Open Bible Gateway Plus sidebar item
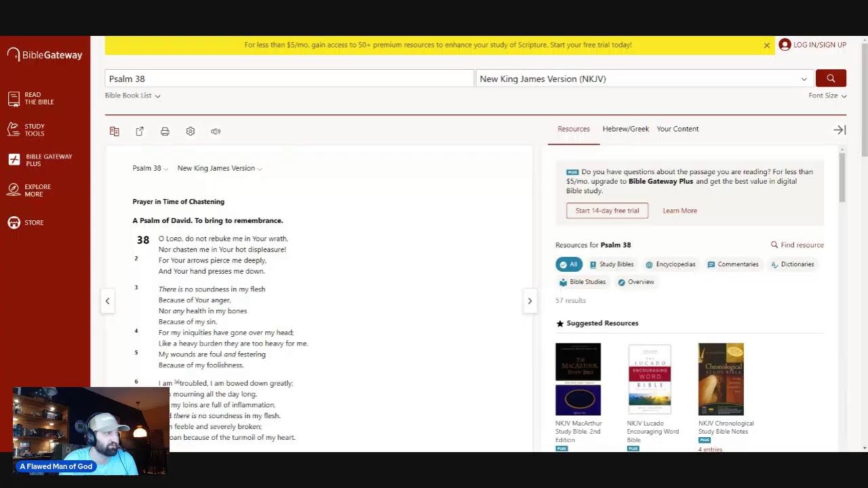 41,160
